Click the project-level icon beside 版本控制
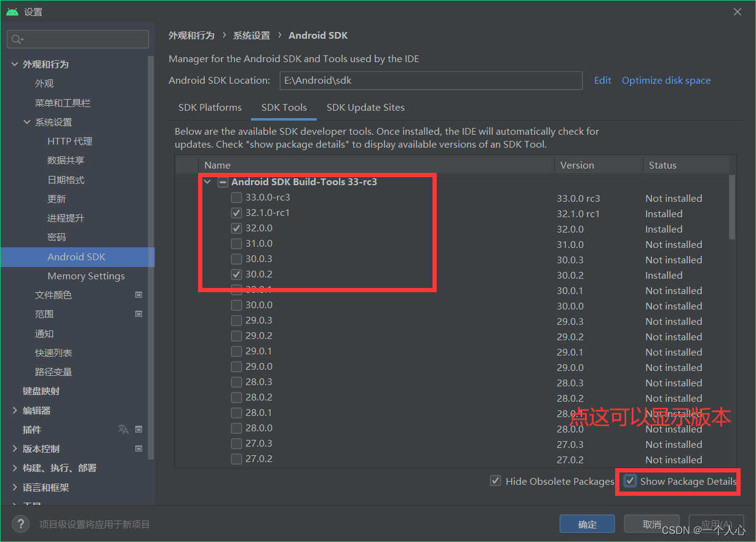The height and width of the screenshot is (542, 756). [x=138, y=448]
